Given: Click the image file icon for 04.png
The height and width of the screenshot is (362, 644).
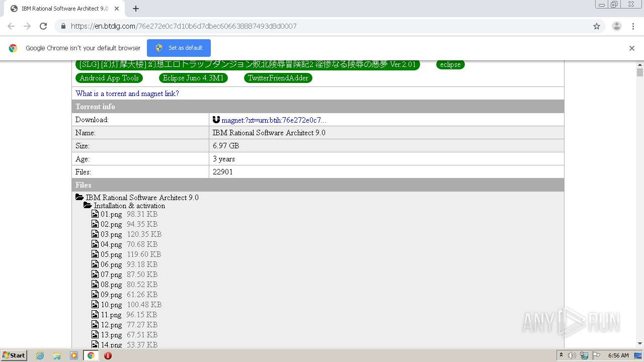Looking at the screenshot, I should tap(95, 244).
